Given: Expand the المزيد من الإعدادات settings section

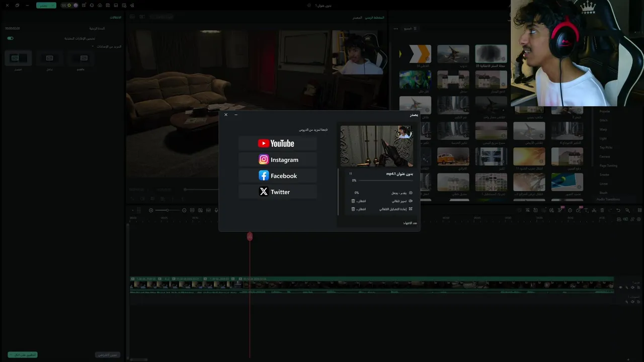Looking at the screenshot, I should (x=106, y=46).
